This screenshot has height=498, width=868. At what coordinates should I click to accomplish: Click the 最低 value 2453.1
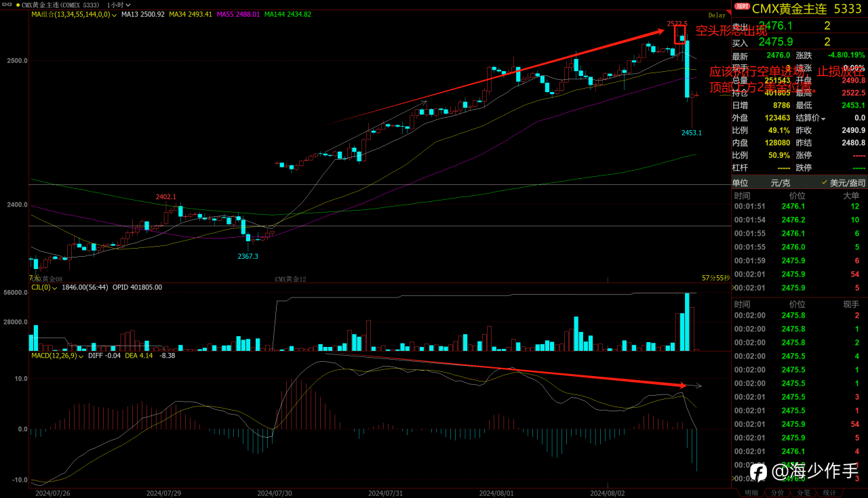[x=853, y=106]
